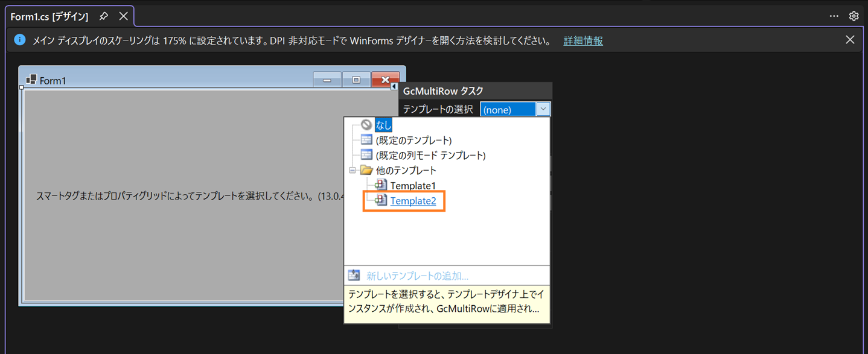Click the template description tooltip text
Image resolution: width=868 pixels, height=354 pixels.
(x=447, y=302)
